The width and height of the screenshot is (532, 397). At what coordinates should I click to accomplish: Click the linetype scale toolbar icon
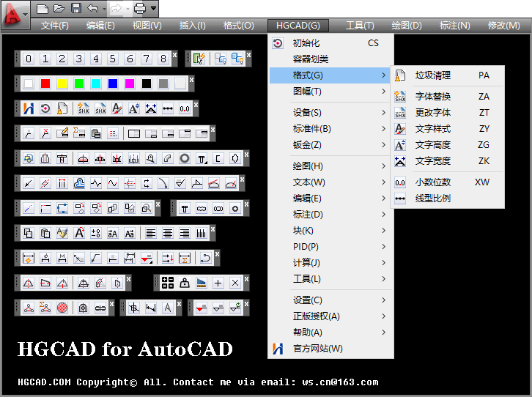168,108
